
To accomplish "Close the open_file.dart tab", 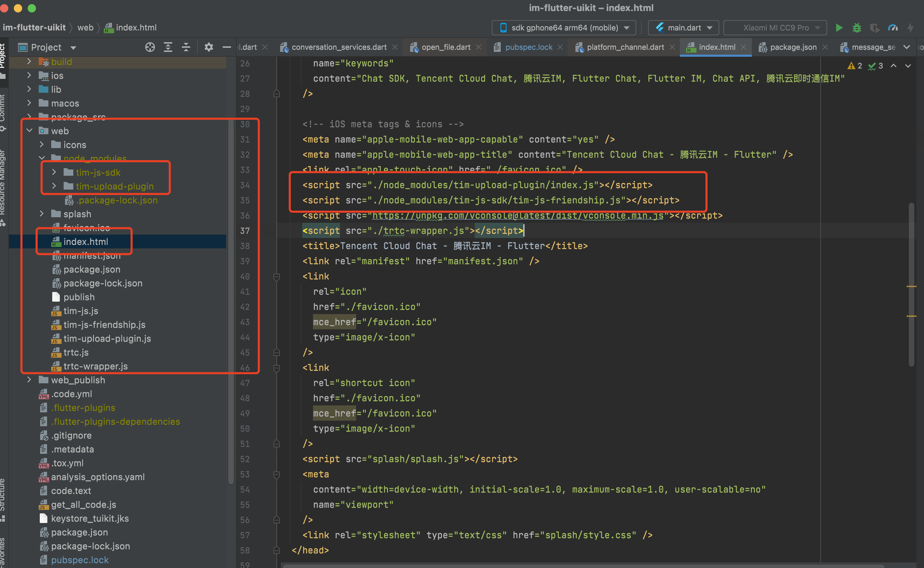I will pyautogui.click(x=478, y=47).
